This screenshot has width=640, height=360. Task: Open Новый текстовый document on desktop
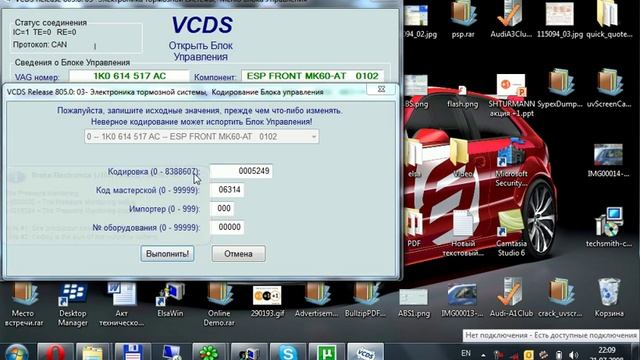click(463, 233)
